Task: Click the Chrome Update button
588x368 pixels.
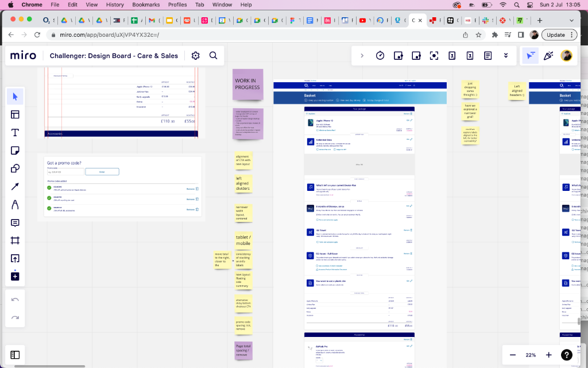Action: 559,34
